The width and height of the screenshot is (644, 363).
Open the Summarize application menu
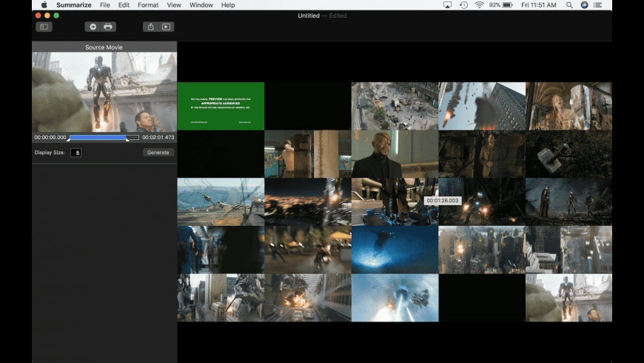74,5
